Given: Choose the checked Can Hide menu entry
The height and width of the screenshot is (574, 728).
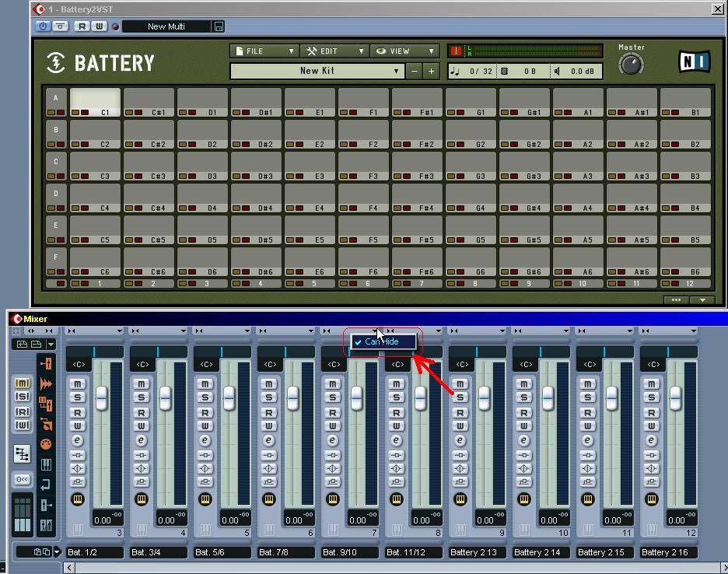Looking at the screenshot, I should pos(383,341).
